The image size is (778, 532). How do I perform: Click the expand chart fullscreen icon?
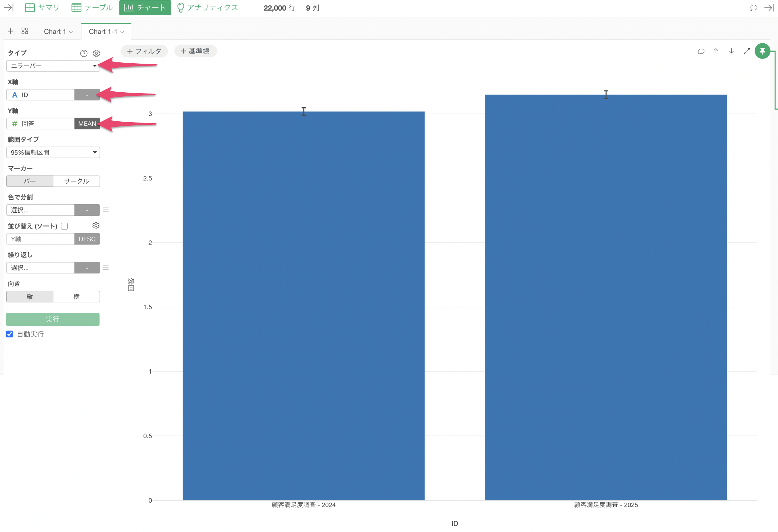tap(746, 51)
